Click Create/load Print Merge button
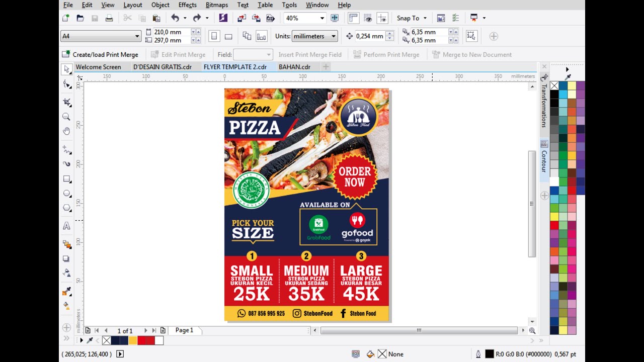Image resolution: width=644 pixels, height=362 pixels. click(100, 54)
